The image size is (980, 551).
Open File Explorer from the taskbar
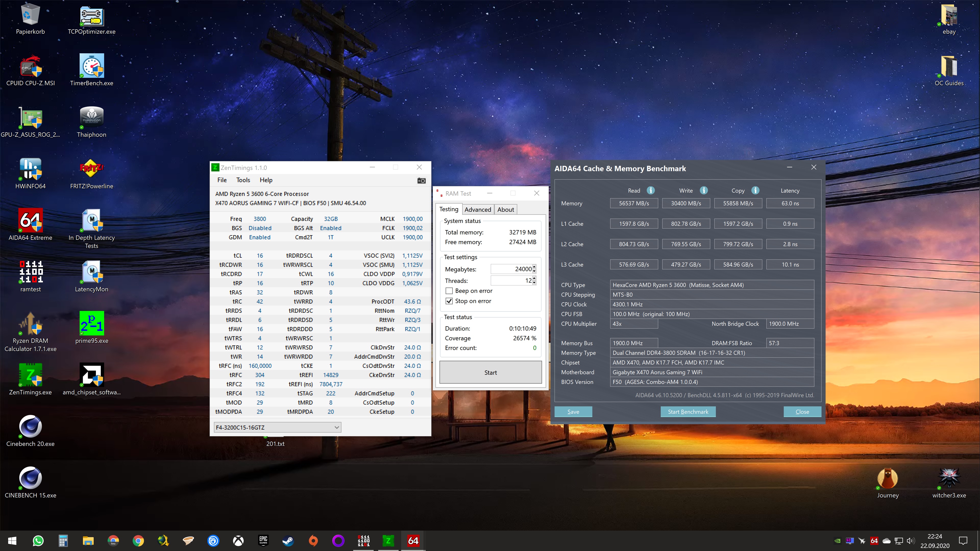pyautogui.click(x=88, y=541)
